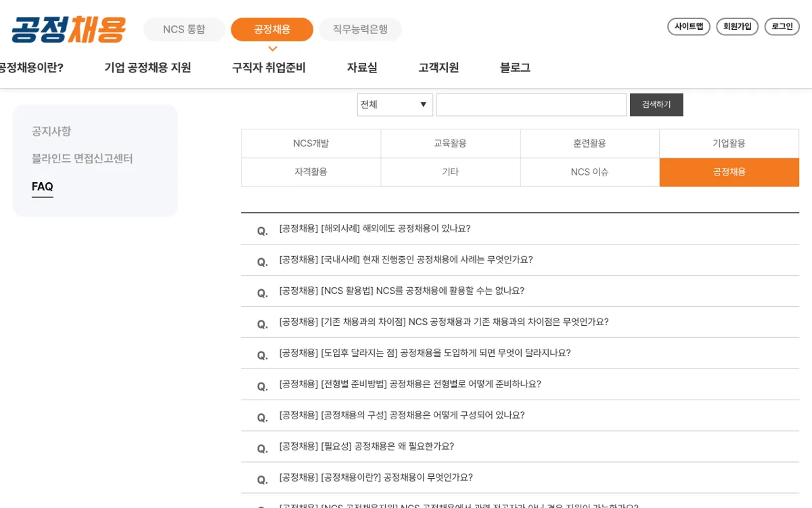Click the Q. icon beside NCS 활용법 row
Screen dimensions: 812x508
tap(263, 293)
